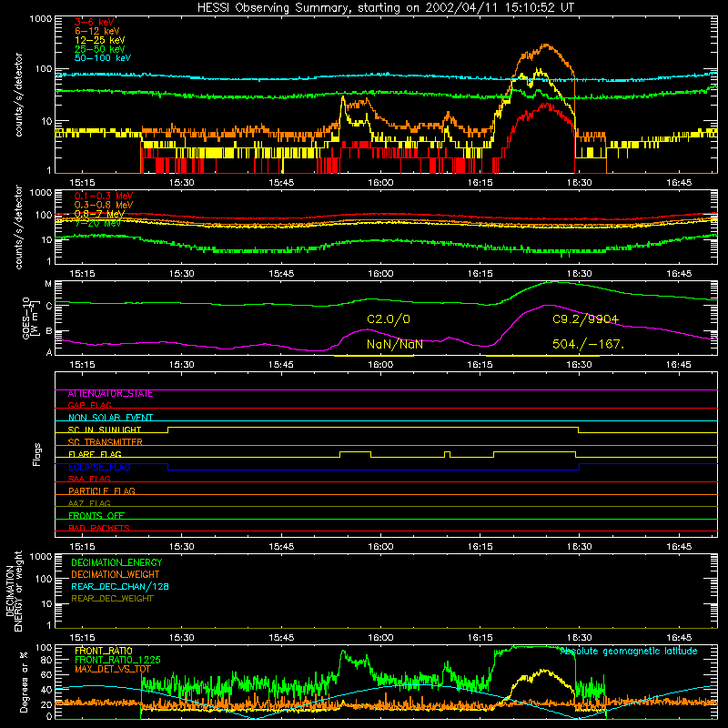Select the SAA_FLAG label
The image size is (728, 728).
click(x=89, y=479)
